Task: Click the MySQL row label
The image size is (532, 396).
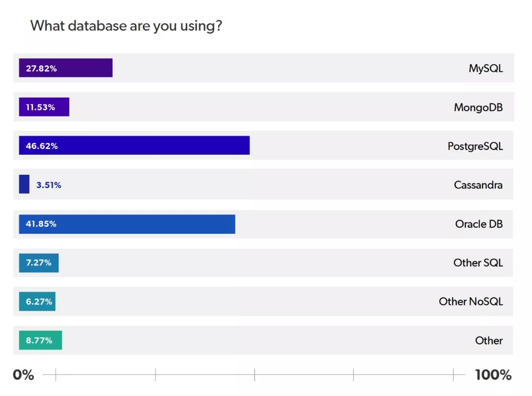Action: coord(486,68)
